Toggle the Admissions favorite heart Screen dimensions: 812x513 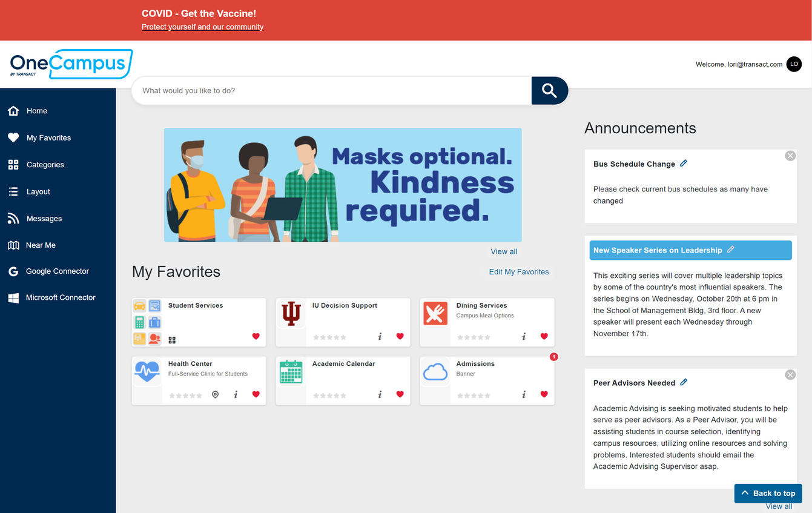coord(544,394)
